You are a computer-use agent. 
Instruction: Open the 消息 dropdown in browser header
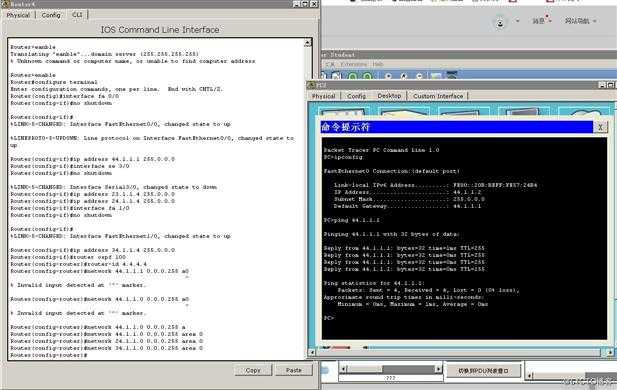tap(542, 21)
